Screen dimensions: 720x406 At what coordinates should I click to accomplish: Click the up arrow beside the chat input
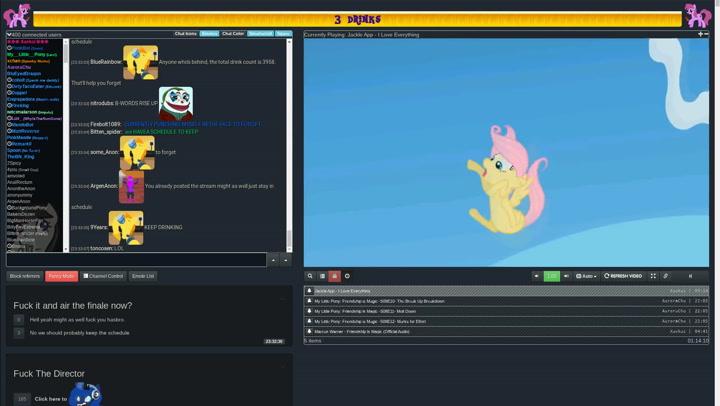pyautogui.click(x=273, y=260)
